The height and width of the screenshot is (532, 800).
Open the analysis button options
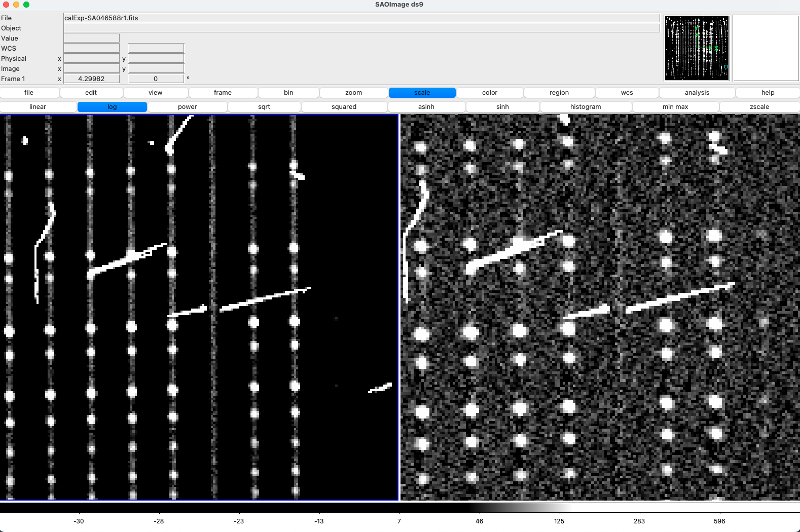tap(697, 93)
